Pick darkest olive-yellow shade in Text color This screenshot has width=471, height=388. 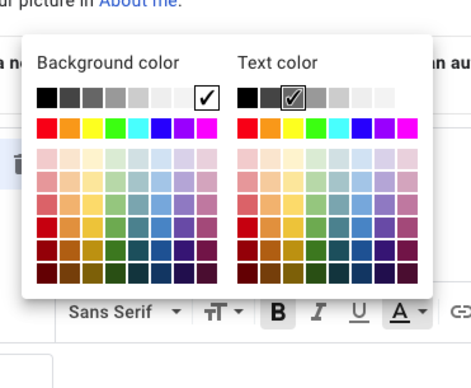[x=293, y=273]
